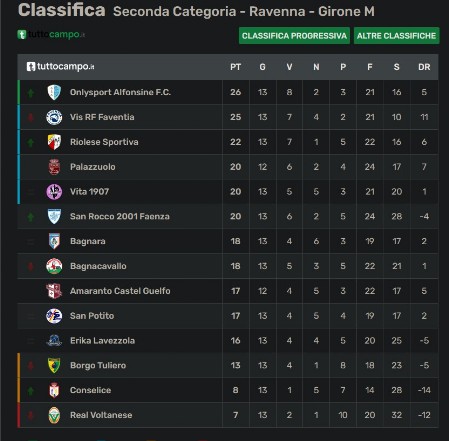Click the PT column header
449x441 pixels.
tap(235, 67)
